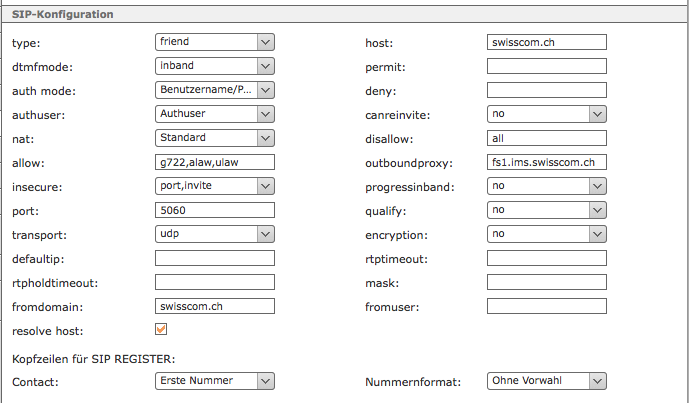Screen dimensions: 689x403
Task: Expand the Nummernformat dropdown
Action: click(x=547, y=381)
